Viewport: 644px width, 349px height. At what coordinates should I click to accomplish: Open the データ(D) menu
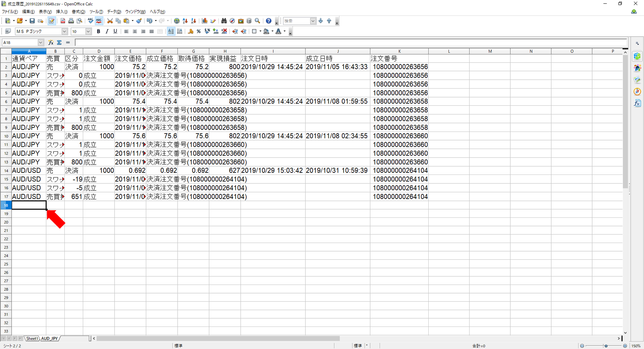tap(114, 12)
